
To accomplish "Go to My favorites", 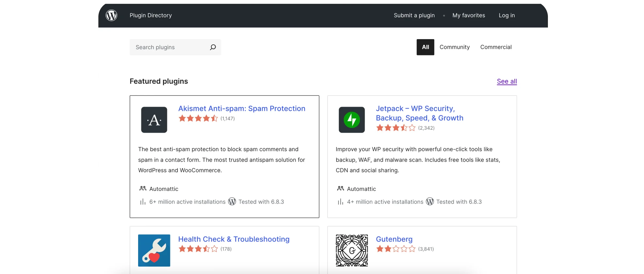I will point(468,15).
